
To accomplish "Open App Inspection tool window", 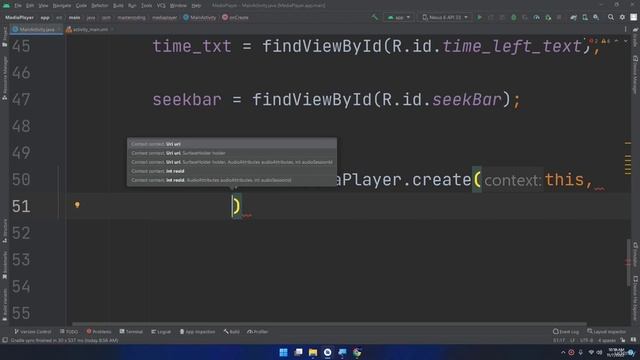I will (x=197, y=332).
